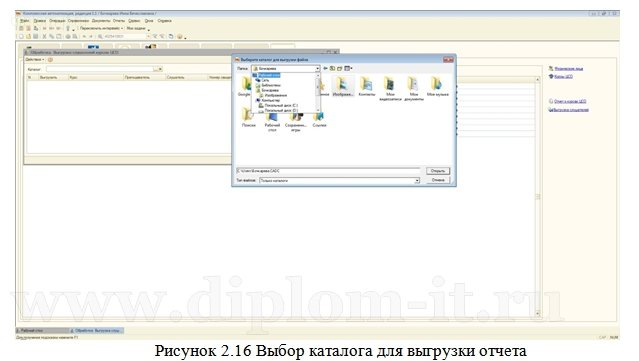Click the up-one-level folder icon
Screen dimensions: 639x361
click(x=332, y=68)
